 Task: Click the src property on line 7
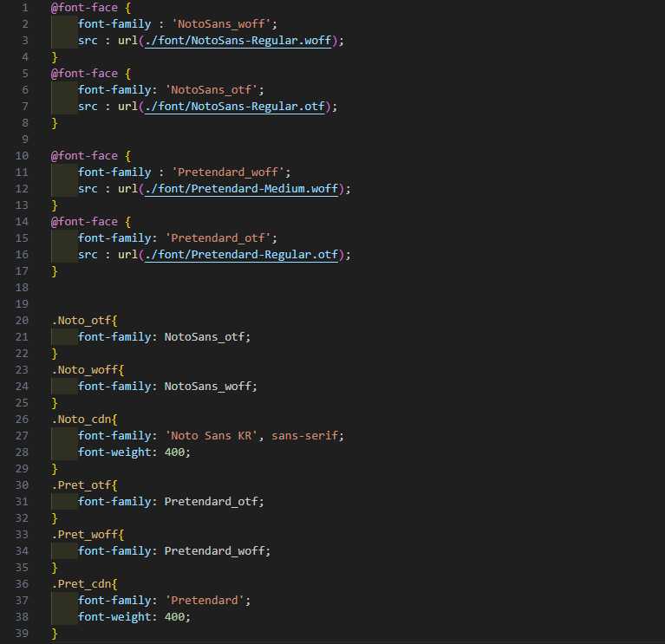pos(88,107)
